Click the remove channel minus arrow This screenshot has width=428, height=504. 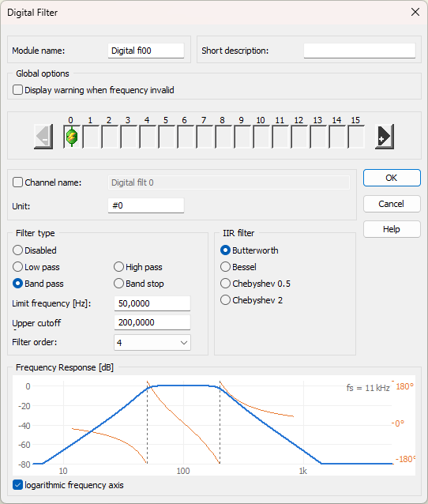pyautogui.click(x=43, y=137)
